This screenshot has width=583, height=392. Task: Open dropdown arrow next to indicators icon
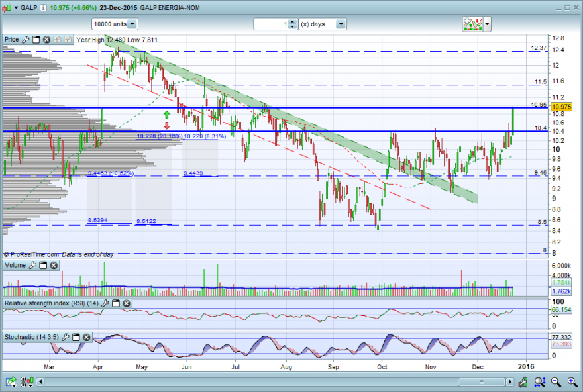(x=487, y=24)
